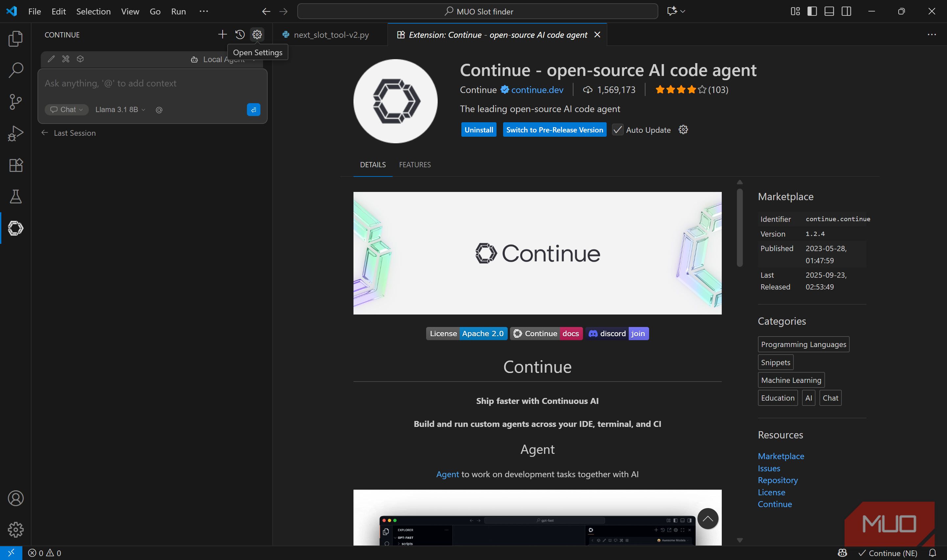Click the Uninstall button
The width and height of the screenshot is (947, 560).
pos(478,130)
